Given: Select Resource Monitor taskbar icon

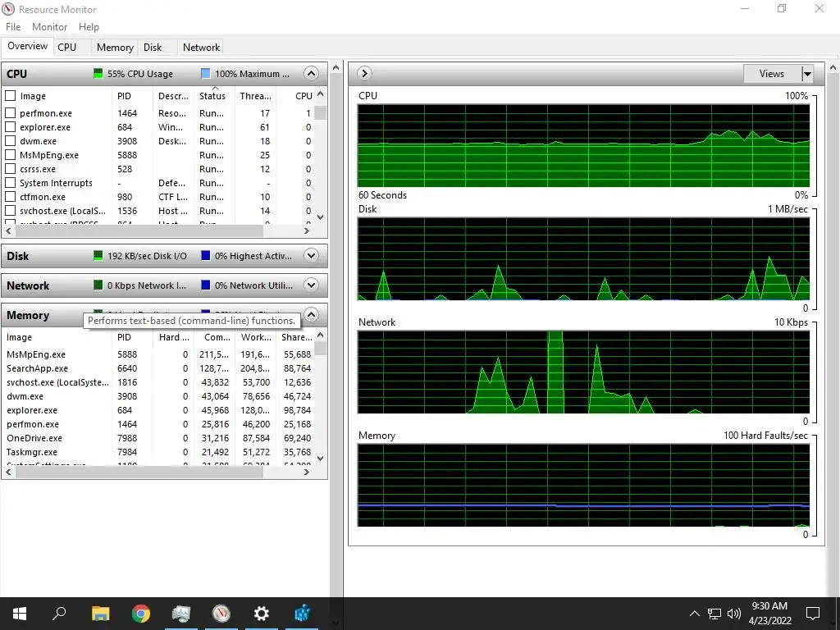Looking at the screenshot, I should point(221,614).
